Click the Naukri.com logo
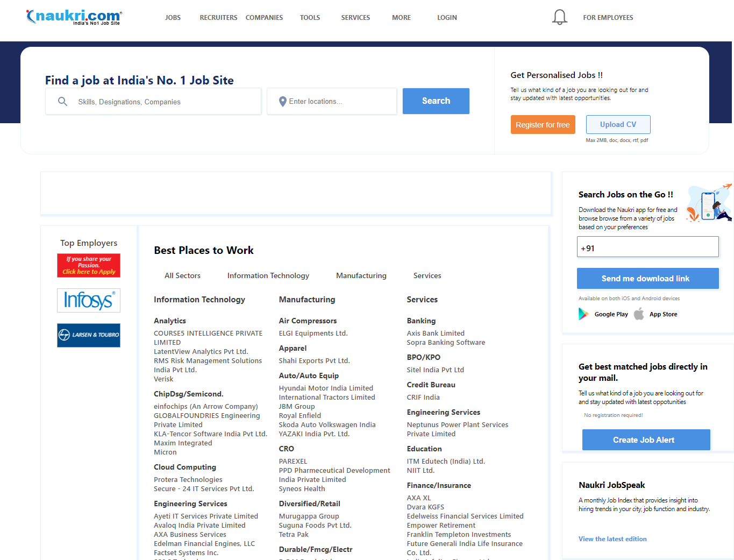Image resolution: width=734 pixels, height=560 pixels. 74,17
